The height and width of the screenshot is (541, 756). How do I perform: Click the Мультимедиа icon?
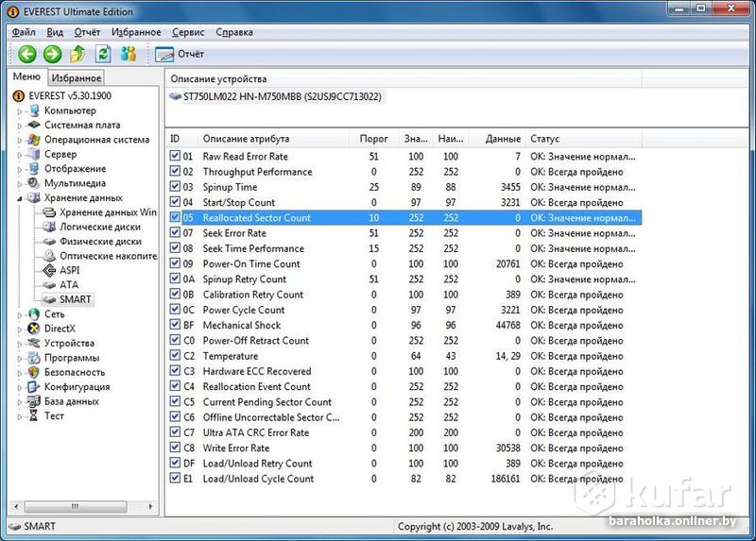coord(34,183)
